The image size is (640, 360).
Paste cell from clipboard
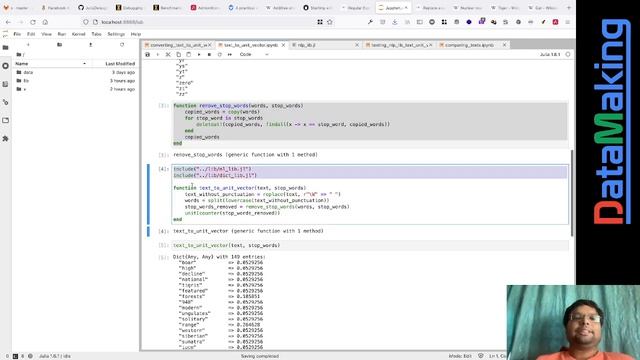[189, 54]
